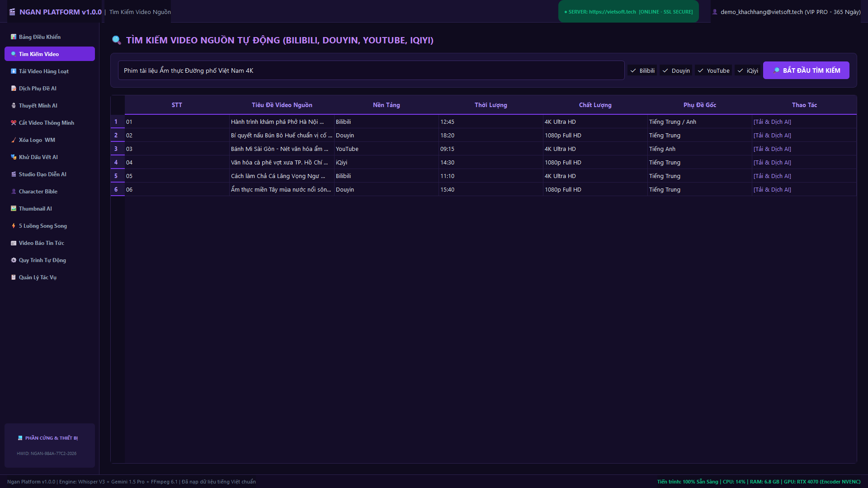
Task: Click duration cell 11:10
Action: (x=491, y=176)
